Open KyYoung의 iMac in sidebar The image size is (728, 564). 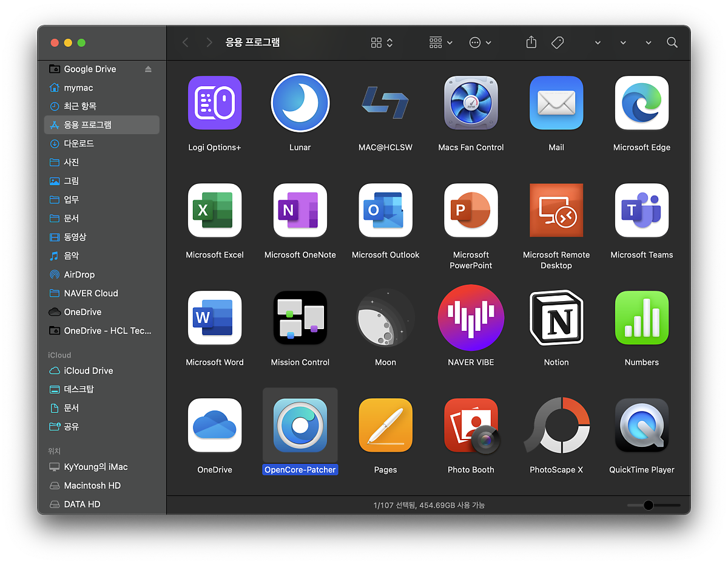click(x=102, y=467)
